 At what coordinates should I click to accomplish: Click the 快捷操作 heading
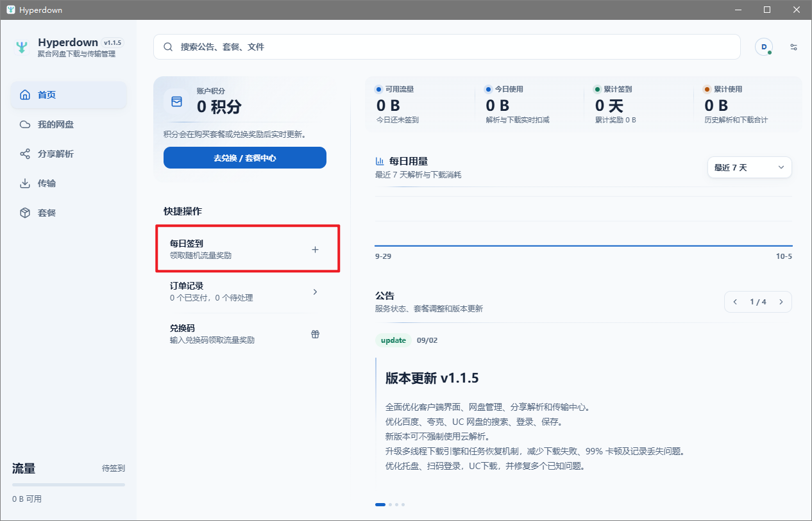pyautogui.click(x=183, y=211)
